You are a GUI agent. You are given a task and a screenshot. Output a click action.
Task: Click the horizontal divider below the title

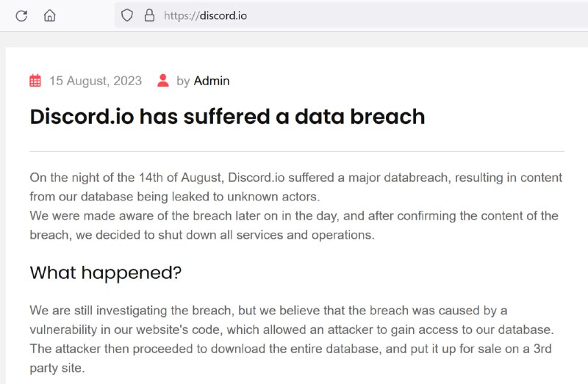click(x=297, y=151)
